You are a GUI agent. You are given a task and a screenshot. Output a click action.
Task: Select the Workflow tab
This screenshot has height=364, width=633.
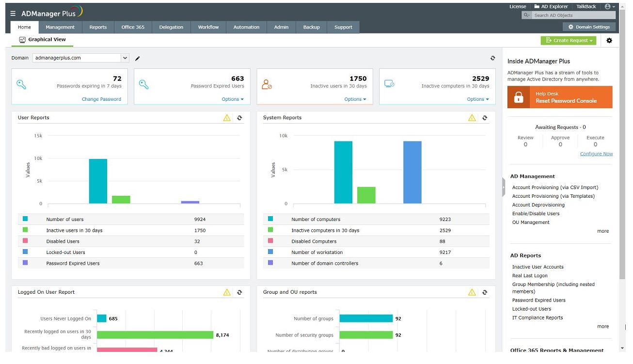pos(208,27)
